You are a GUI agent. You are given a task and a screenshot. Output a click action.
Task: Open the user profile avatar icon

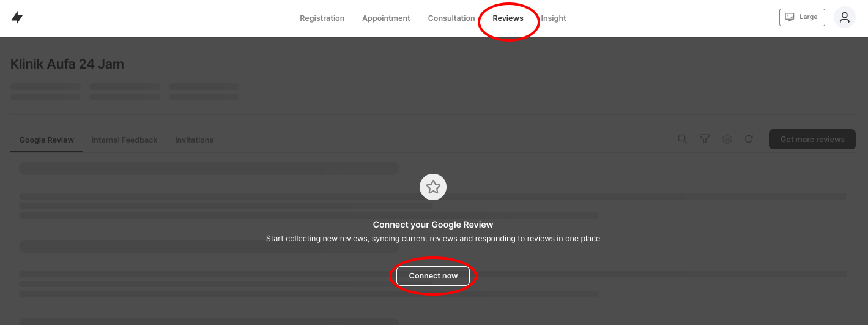pyautogui.click(x=845, y=18)
